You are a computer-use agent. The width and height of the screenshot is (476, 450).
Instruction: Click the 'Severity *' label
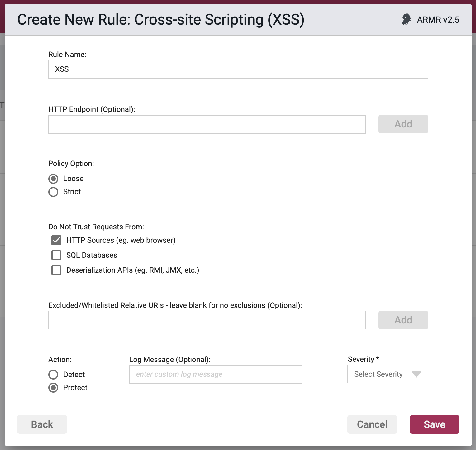(364, 359)
